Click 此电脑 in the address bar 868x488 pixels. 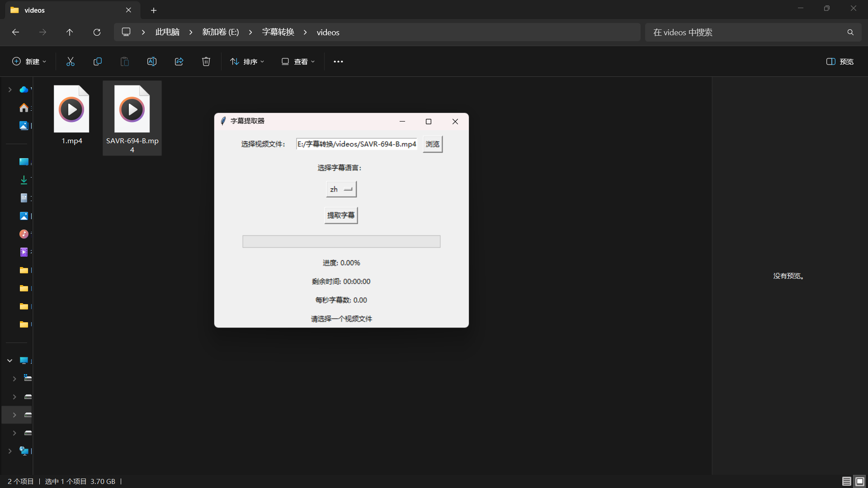click(167, 32)
